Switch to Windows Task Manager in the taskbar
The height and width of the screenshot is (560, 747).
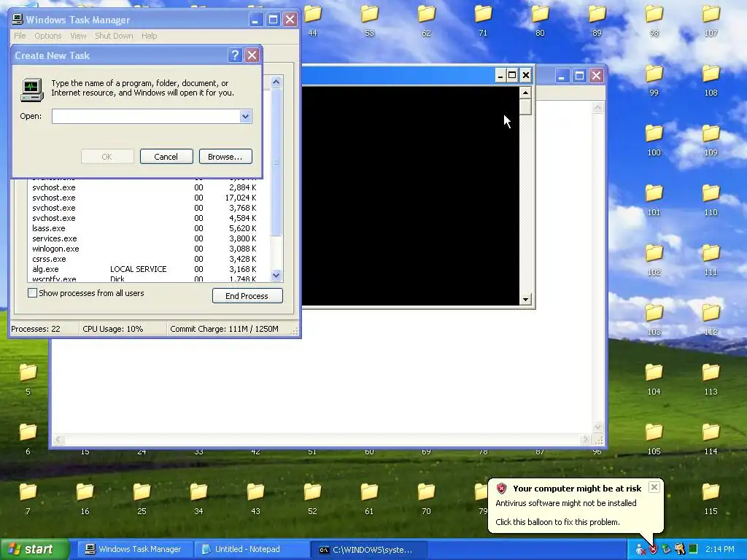click(x=134, y=549)
